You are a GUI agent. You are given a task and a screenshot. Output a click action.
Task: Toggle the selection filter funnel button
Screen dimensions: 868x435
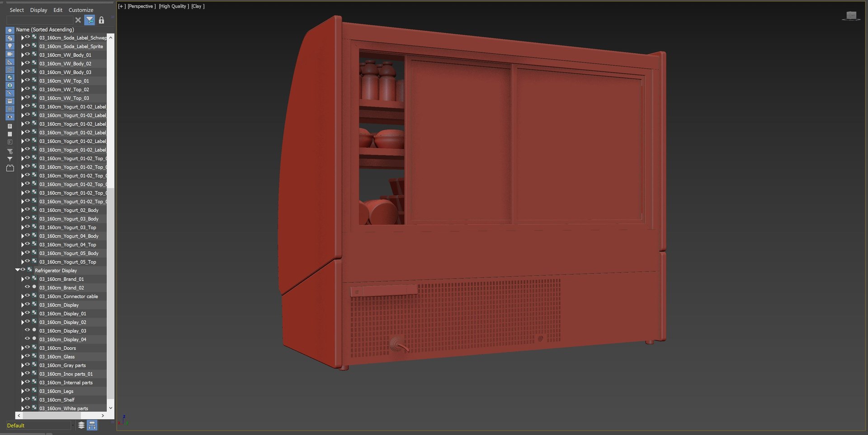(90, 20)
